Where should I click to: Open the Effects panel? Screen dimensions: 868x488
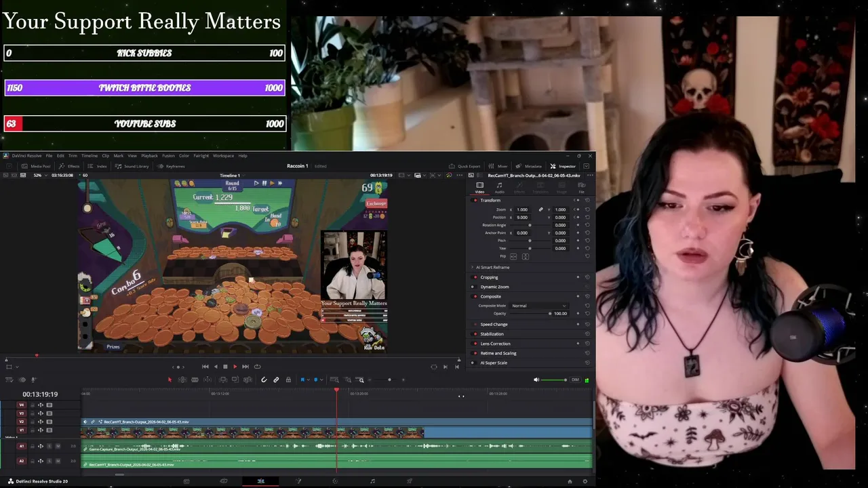(70, 166)
